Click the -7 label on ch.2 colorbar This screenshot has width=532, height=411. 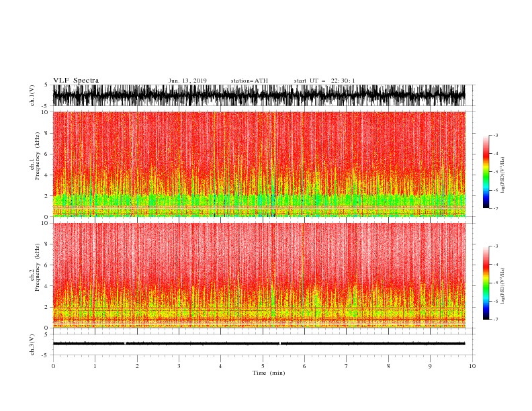click(x=496, y=320)
